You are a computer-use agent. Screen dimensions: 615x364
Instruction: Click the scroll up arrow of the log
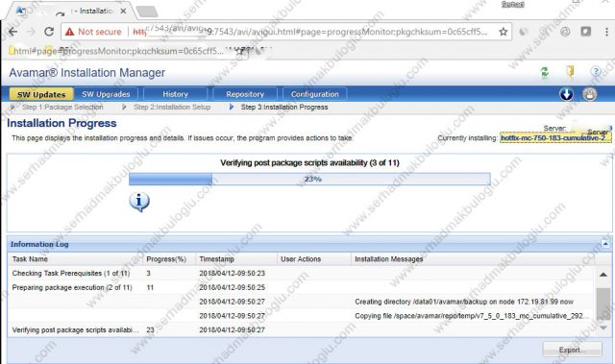click(603, 275)
